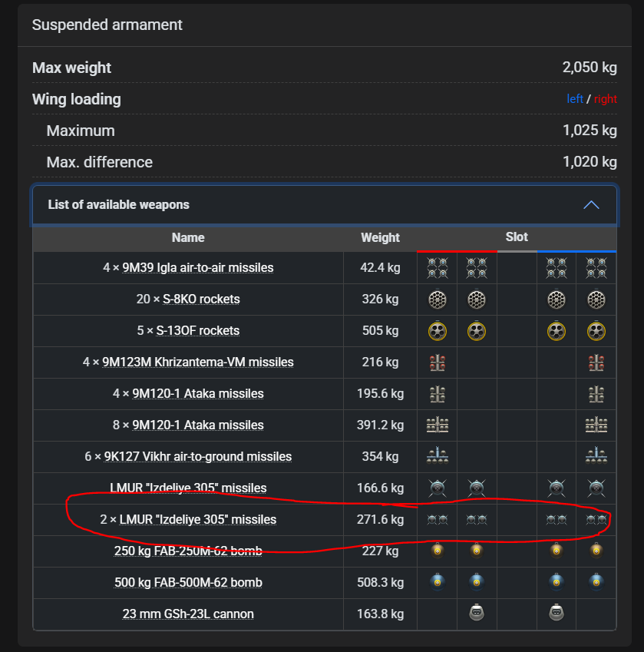644x652 pixels.
Task: Click the Vikhr missile icon in the first slot
Action: [x=438, y=456]
